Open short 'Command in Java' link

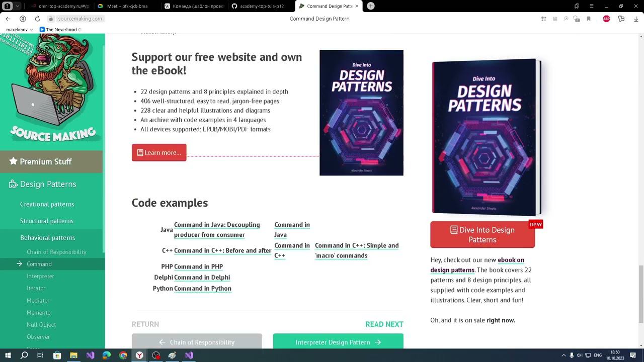point(292,230)
